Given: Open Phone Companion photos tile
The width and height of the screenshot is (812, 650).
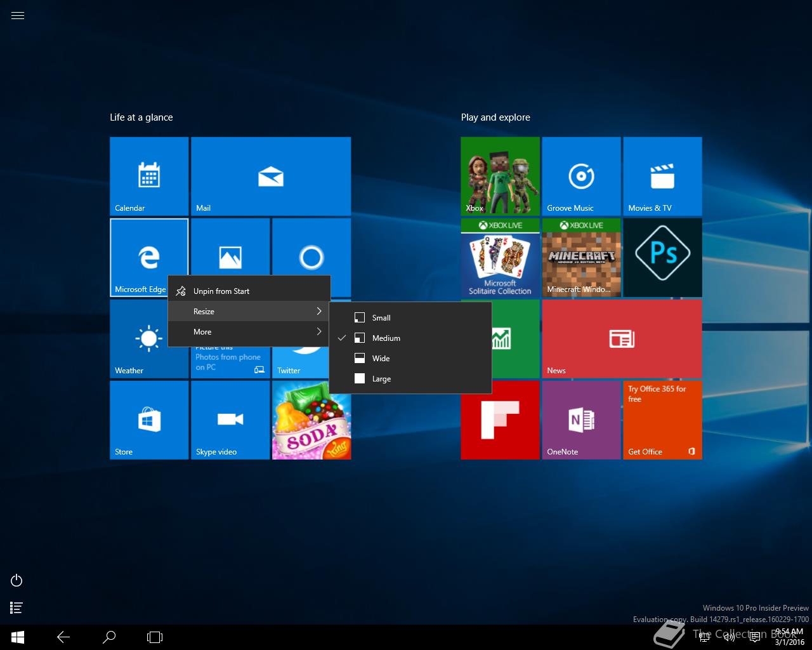Looking at the screenshot, I should click(230, 362).
